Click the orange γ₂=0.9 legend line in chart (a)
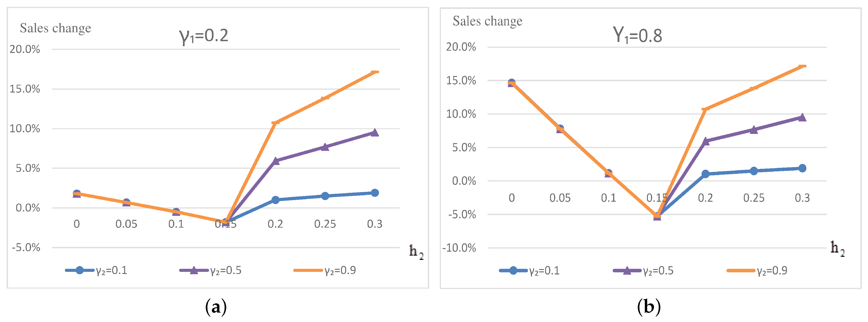 click(x=308, y=270)
